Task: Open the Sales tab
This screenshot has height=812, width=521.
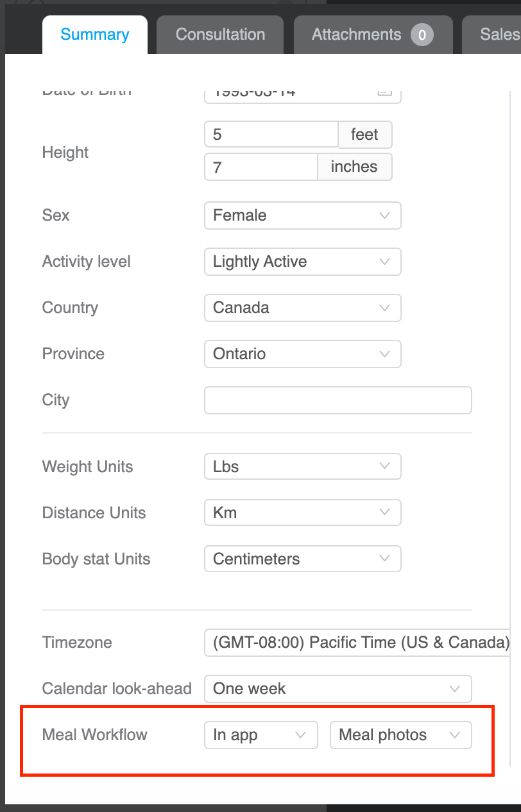Action: point(499,35)
